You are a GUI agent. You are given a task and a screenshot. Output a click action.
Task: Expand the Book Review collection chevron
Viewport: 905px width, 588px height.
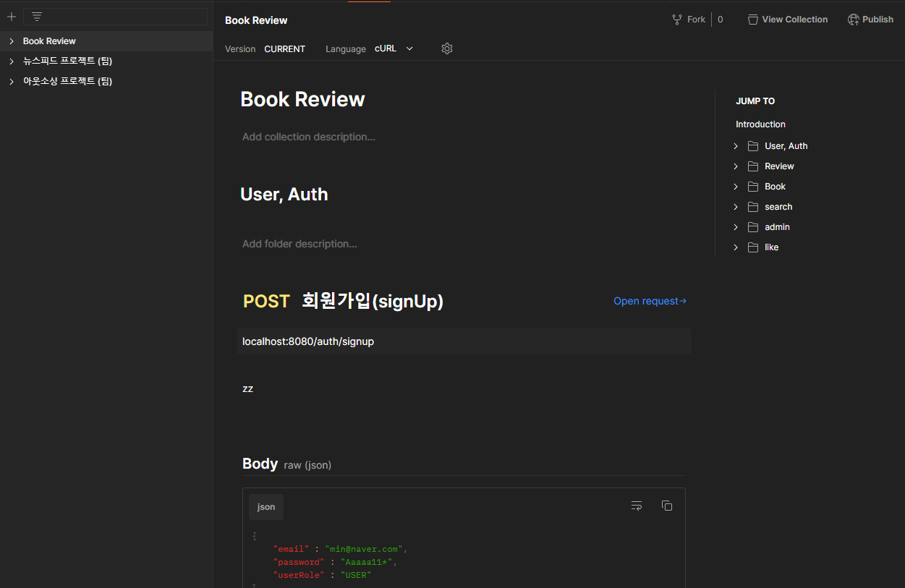[12, 41]
